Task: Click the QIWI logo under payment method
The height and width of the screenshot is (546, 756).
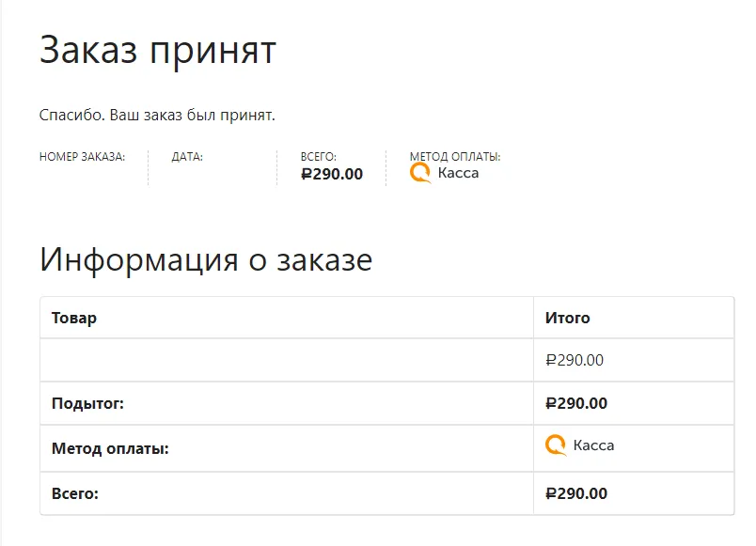Action: click(420, 173)
